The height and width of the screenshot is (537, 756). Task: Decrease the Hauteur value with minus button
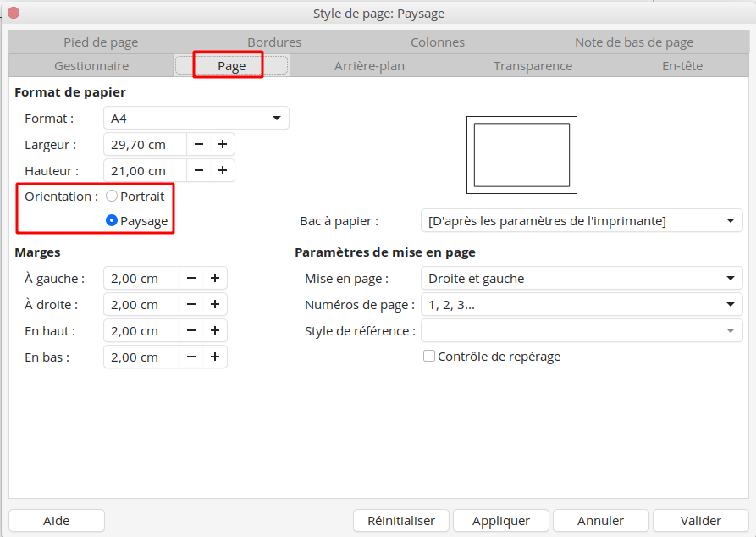(199, 170)
